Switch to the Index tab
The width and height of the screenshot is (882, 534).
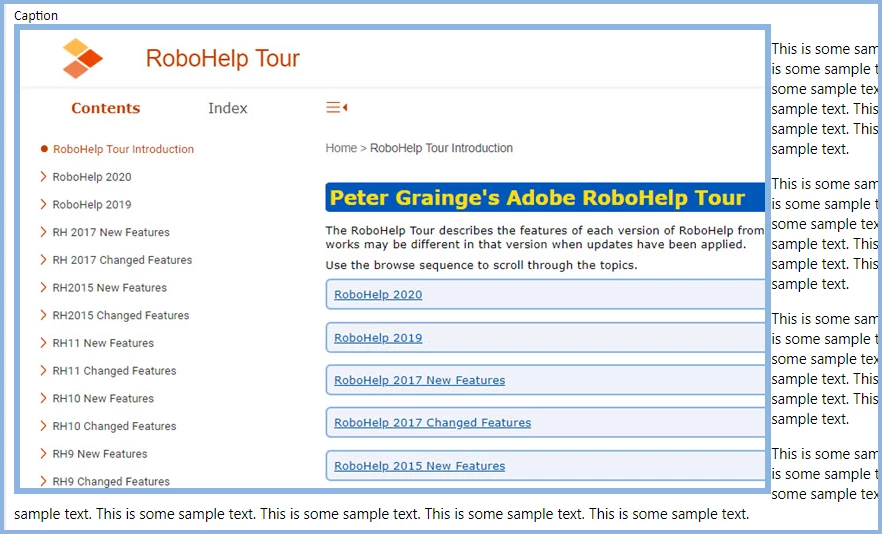tap(228, 108)
